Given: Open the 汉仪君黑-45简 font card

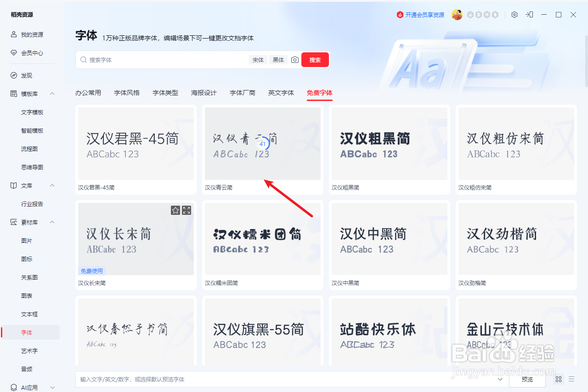Looking at the screenshot, I should pyautogui.click(x=136, y=150).
